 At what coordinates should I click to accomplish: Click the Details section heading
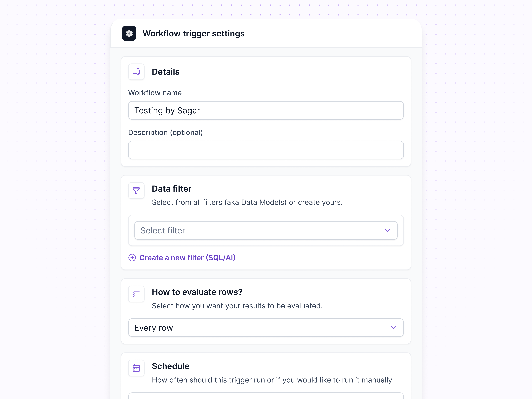[x=165, y=71]
